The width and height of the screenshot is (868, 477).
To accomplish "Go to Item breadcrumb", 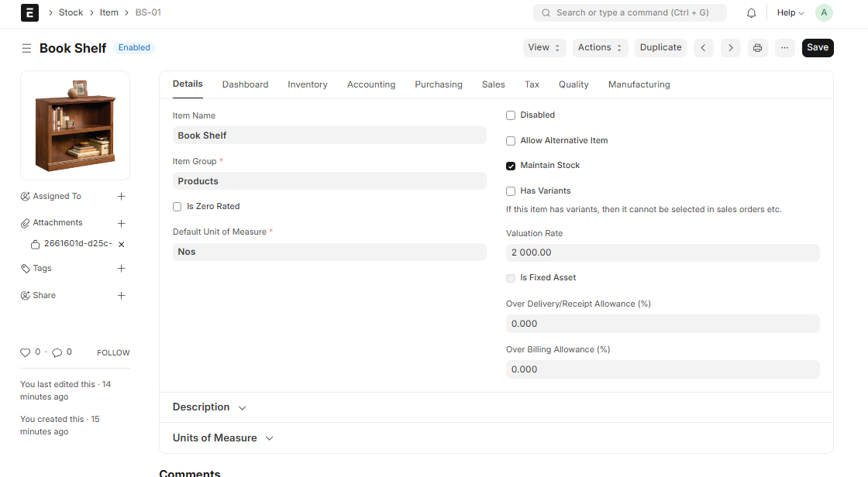I will click(109, 12).
